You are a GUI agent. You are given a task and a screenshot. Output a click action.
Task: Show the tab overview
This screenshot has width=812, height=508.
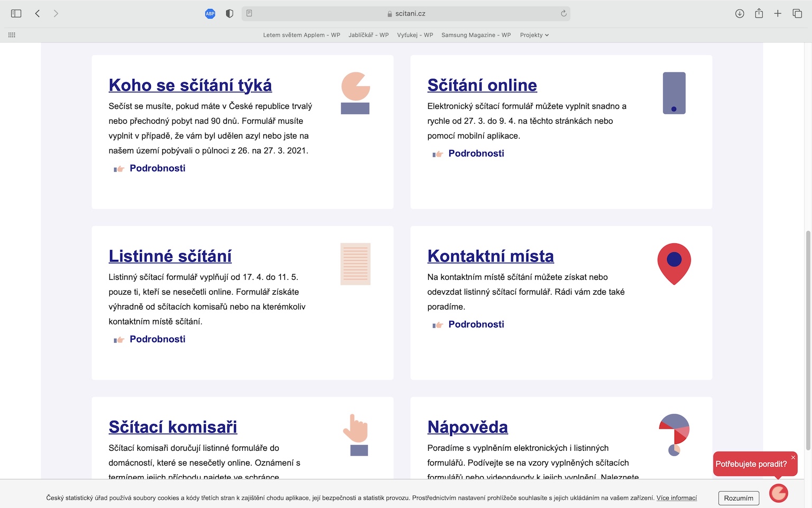coord(797,14)
